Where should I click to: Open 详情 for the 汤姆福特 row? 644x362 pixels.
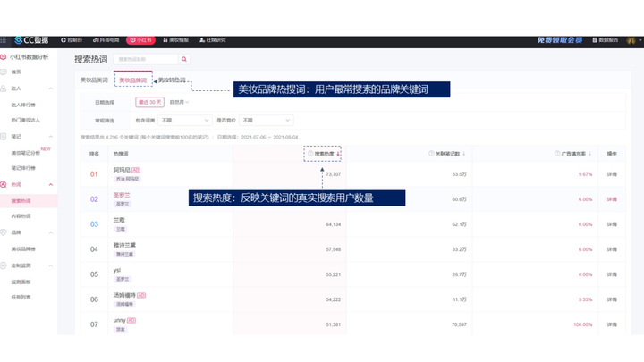[612, 299]
